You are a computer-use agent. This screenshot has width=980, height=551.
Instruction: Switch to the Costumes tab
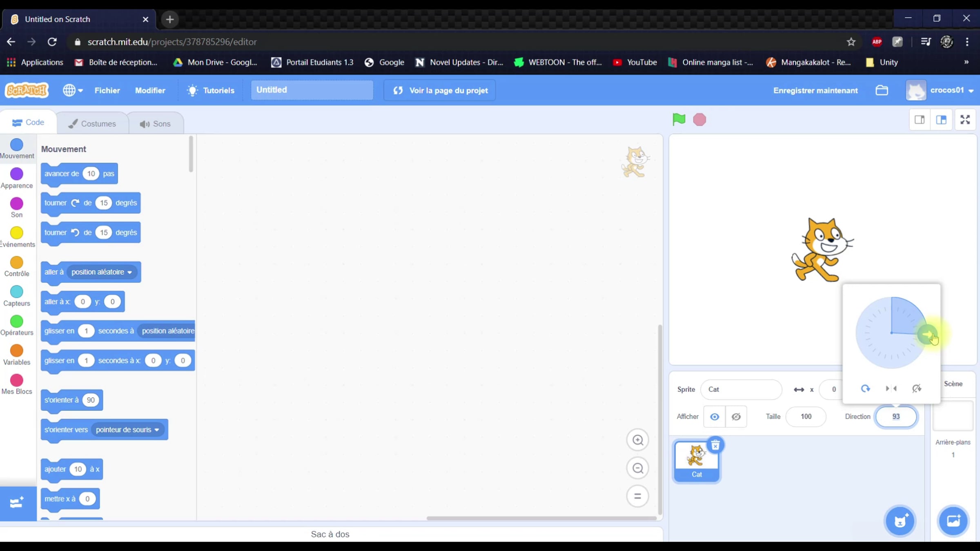point(92,124)
